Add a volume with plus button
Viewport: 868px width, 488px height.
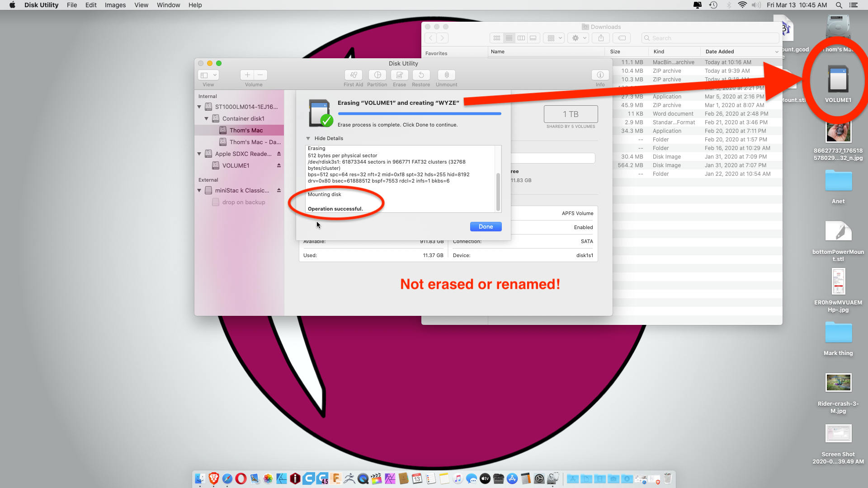pyautogui.click(x=247, y=75)
